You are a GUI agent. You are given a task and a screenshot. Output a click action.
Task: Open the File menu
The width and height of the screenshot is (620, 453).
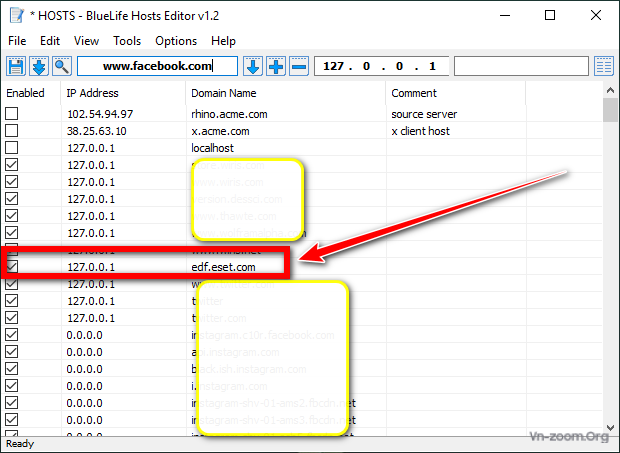point(17,41)
